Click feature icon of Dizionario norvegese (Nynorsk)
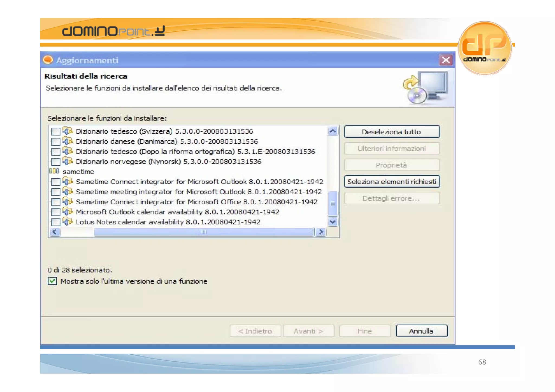The image size is (555, 392). pyautogui.click(x=68, y=161)
